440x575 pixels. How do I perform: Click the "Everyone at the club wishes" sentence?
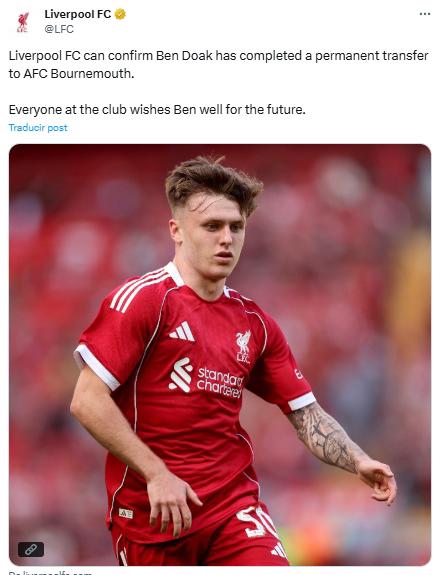point(157,109)
